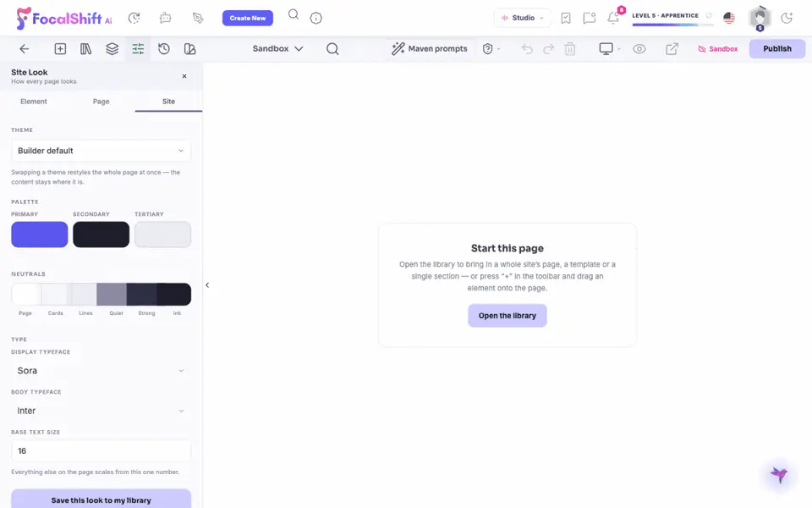Open the hummingbird assistant button
This screenshot has width=812, height=508.
click(779, 474)
